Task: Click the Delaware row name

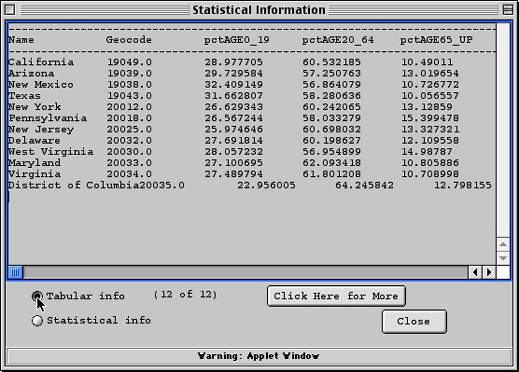Action: [x=34, y=140]
